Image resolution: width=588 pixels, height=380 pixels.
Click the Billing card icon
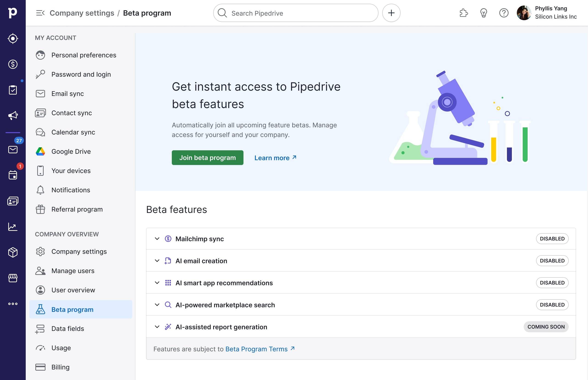pos(40,367)
